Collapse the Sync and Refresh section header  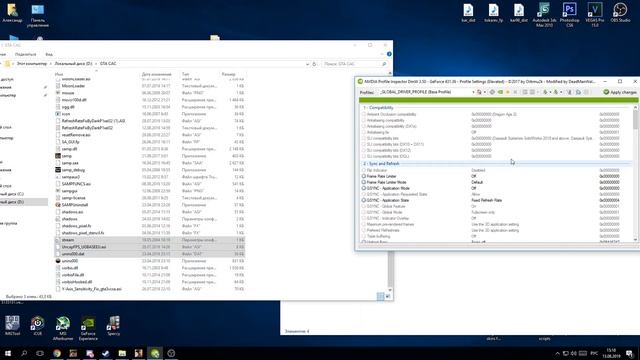(x=381, y=164)
